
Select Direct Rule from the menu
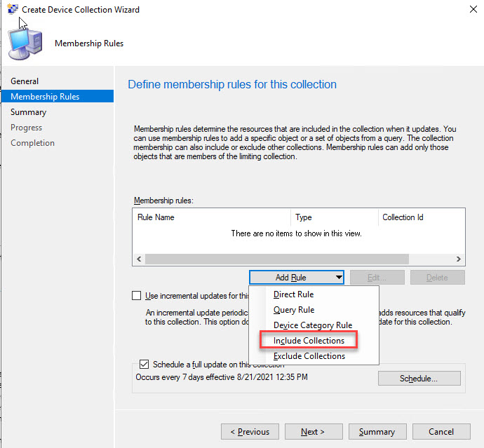click(293, 294)
